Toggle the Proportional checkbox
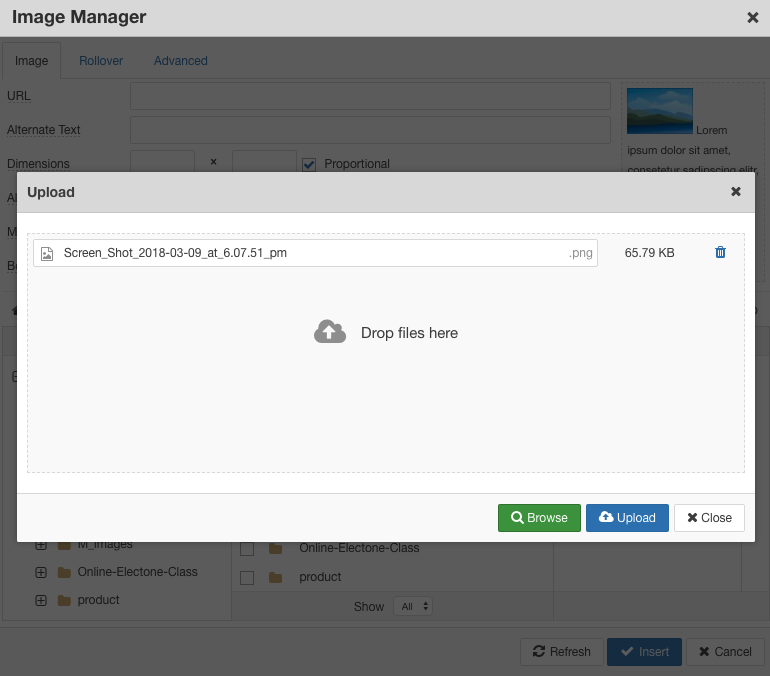 tap(309, 164)
